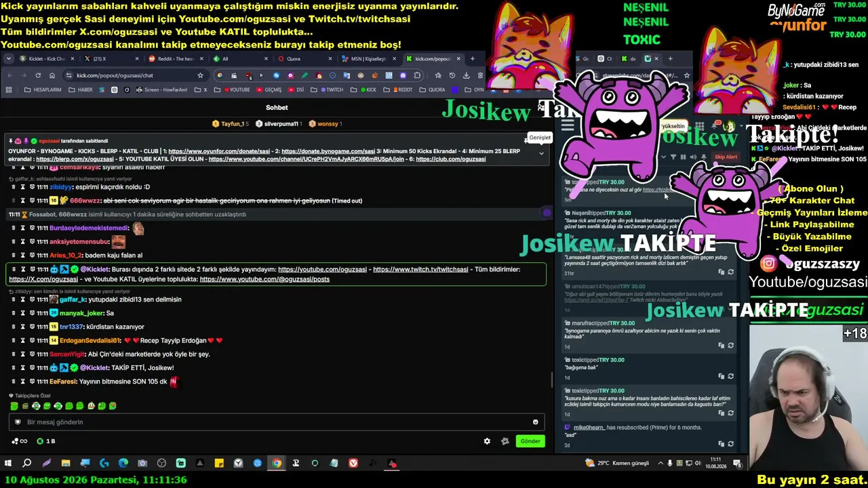Open chat identity settings icon beside the gear

[x=505, y=441]
